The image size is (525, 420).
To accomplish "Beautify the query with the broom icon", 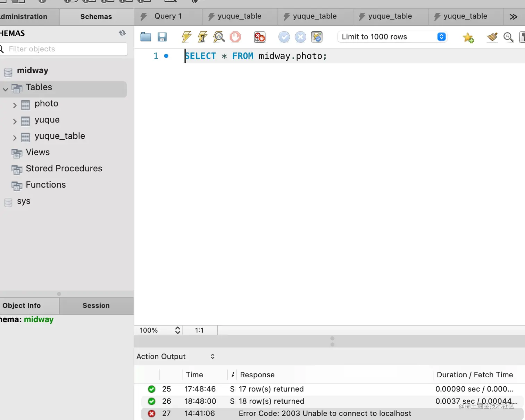I will tap(492, 37).
